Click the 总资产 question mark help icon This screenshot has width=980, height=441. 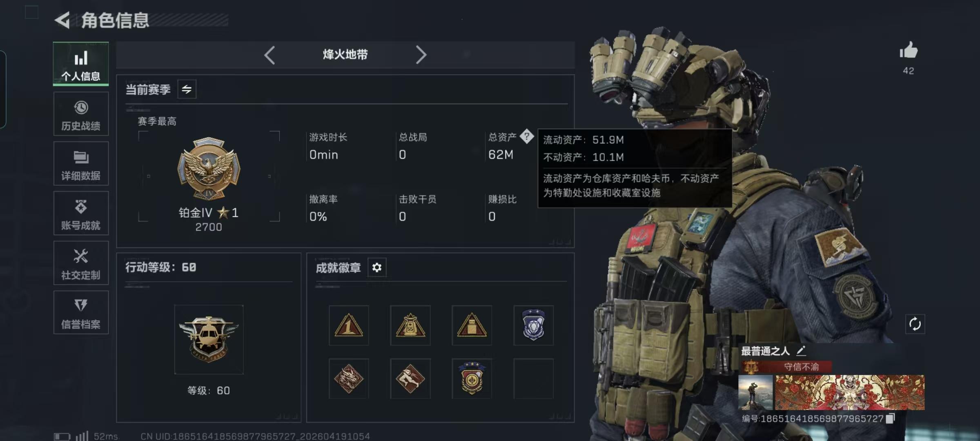click(x=527, y=136)
